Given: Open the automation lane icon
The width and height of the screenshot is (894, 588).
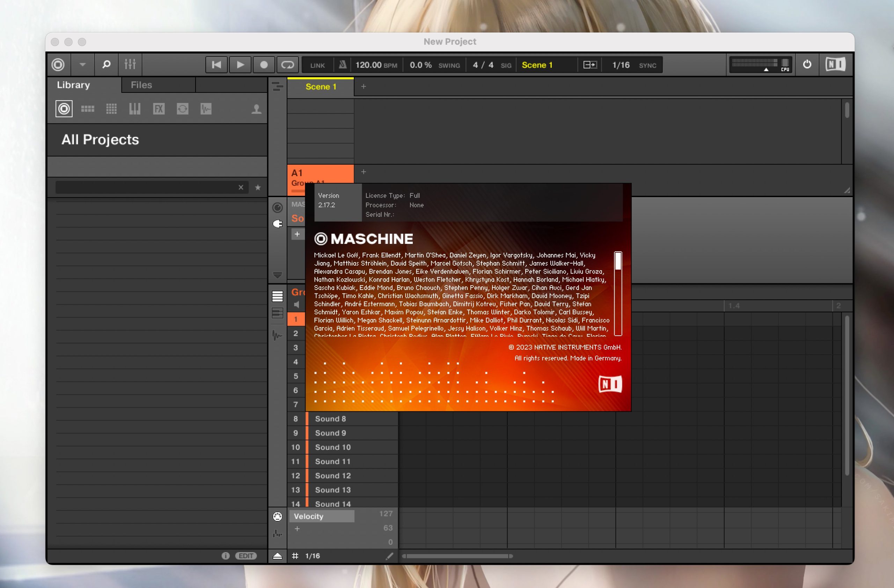Looking at the screenshot, I should tap(277, 533).
